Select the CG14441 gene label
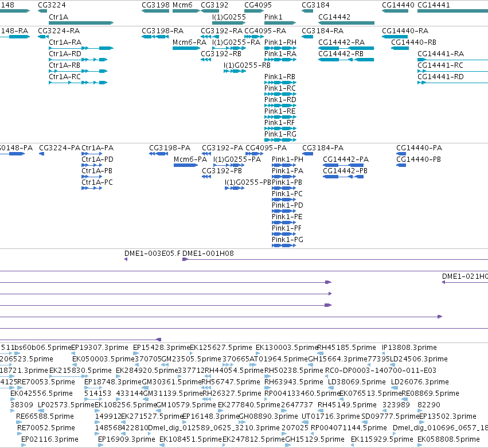The height and width of the screenshot is (448, 488). (434, 5)
